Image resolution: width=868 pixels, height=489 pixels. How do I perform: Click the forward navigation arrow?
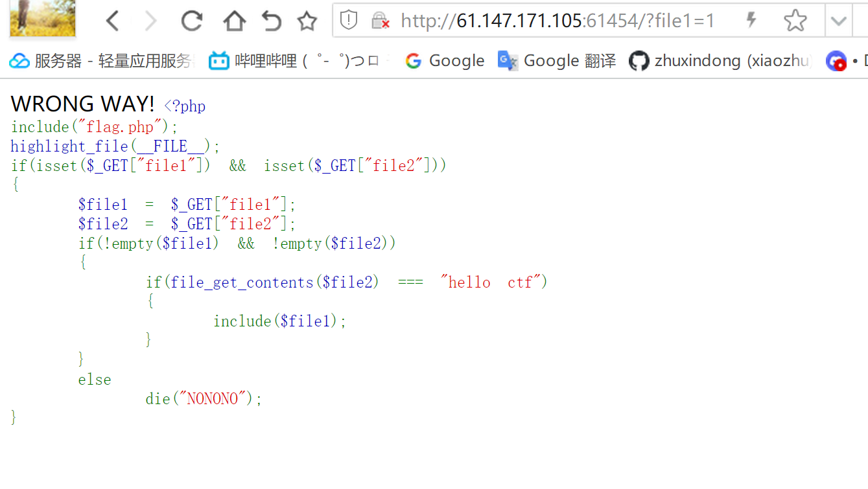click(x=151, y=21)
